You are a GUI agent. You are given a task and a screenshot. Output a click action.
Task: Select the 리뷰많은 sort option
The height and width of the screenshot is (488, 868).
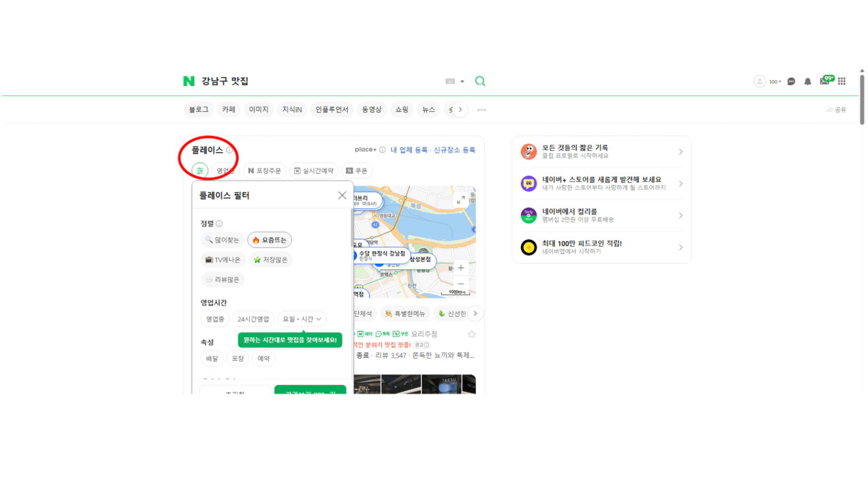[x=223, y=280]
